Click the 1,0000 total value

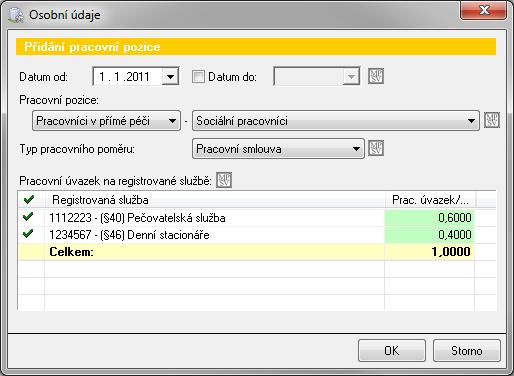click(x=451, y=252)
